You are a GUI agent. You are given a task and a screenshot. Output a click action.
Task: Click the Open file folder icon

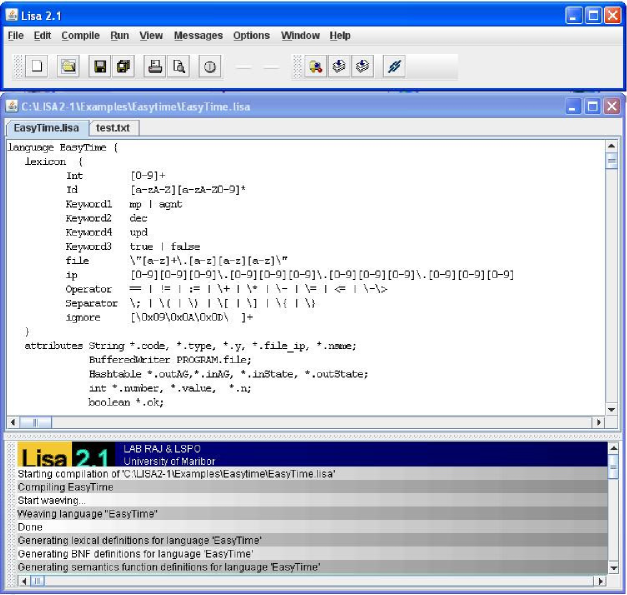[69, 67]
